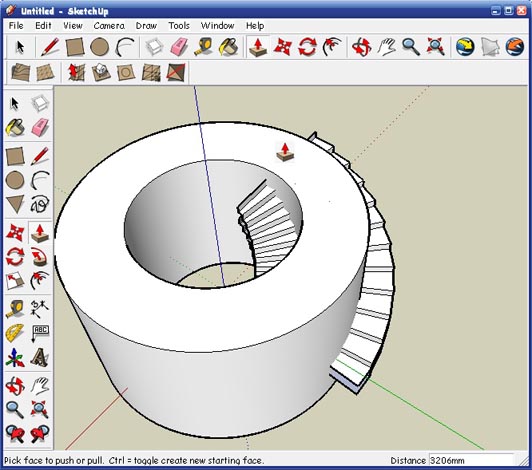The width and height of the screenshot is (532, 470).
Task: Select the 3D Text tool
Action: tap(40, 357)
